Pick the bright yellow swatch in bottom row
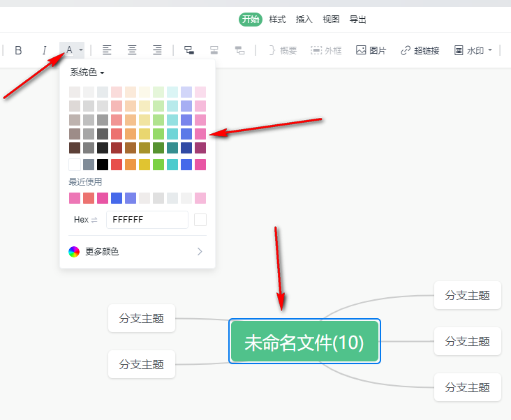Image resolution: width=511 pixels, height=420 pixels. 145,165
